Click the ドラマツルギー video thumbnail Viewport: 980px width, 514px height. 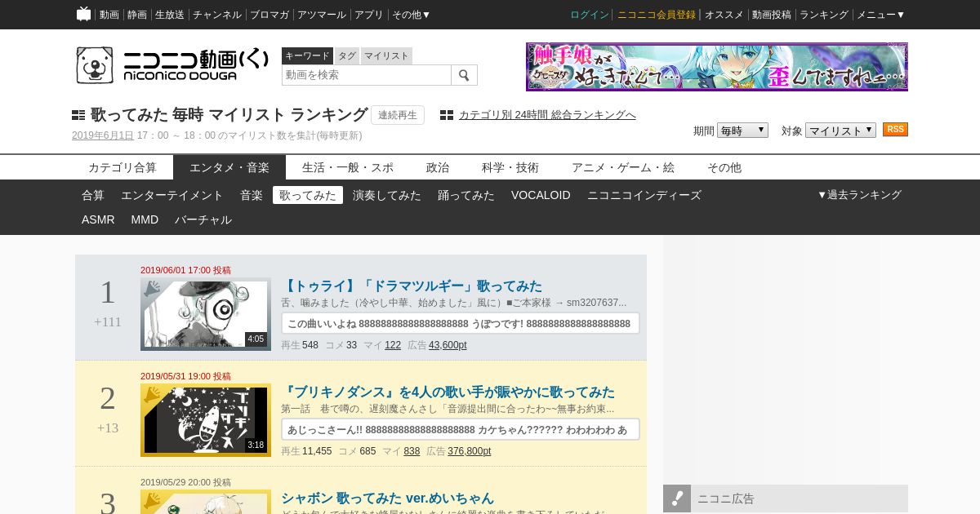pyautogui.click(x=206, y=314)
